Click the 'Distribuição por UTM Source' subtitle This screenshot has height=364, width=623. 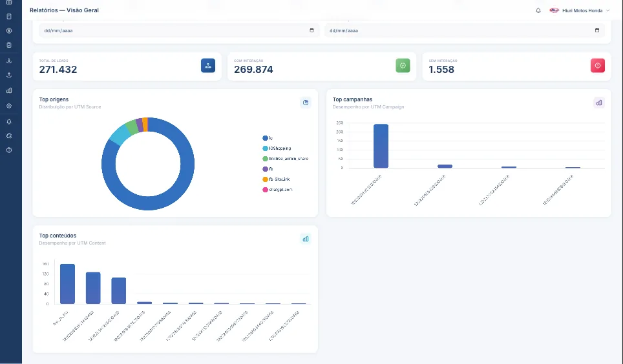click(x=70, y=106)
